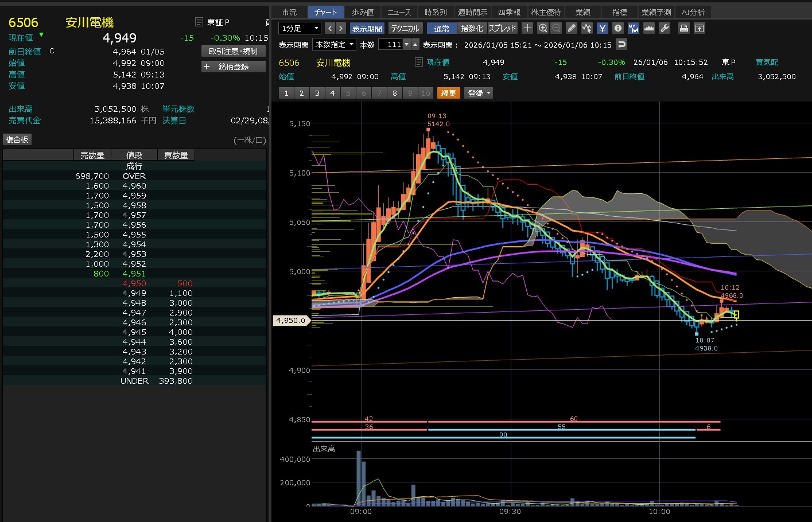Print the chart with printer icon
The height and width of the screenshot is (522, 812).
click(683, 28)
